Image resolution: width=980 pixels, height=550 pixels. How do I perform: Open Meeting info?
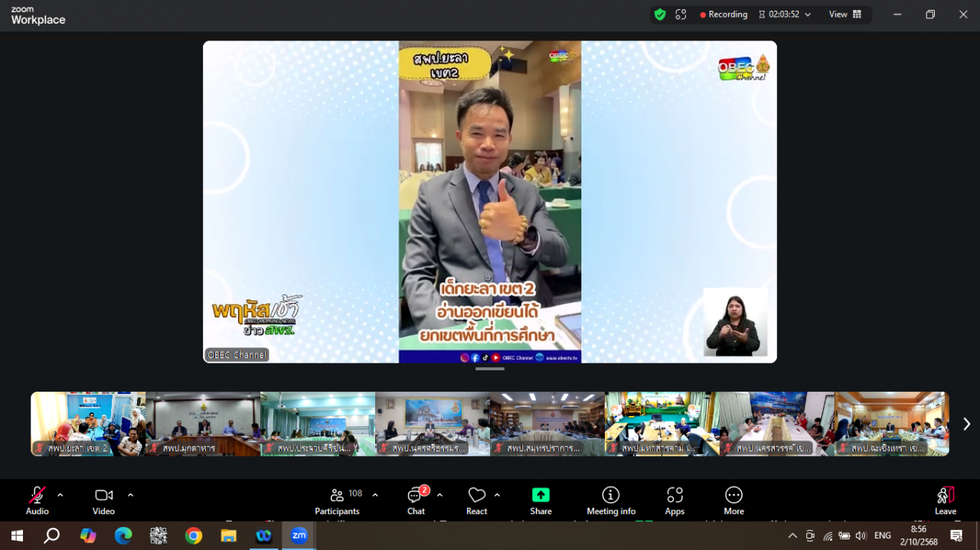coord(610,500)
